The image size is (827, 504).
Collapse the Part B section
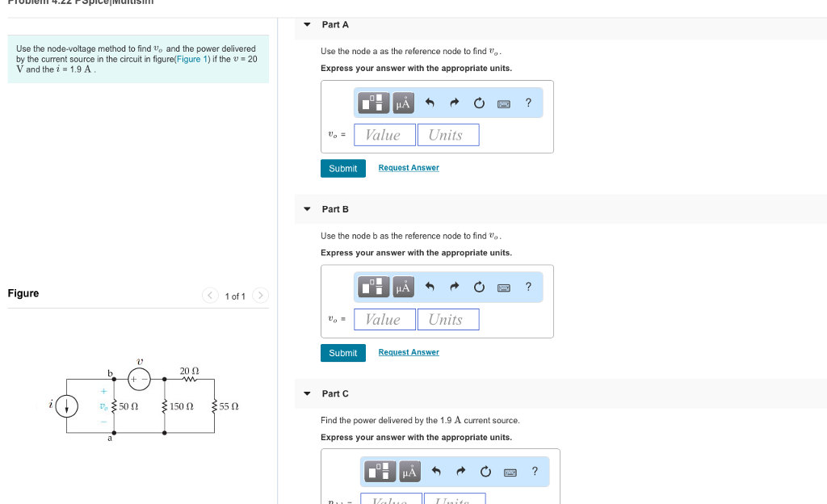tap(307, 208)
